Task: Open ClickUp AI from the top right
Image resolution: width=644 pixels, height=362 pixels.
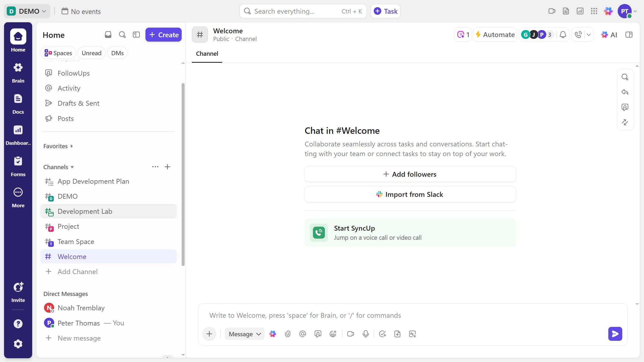Action: point(609,35)
